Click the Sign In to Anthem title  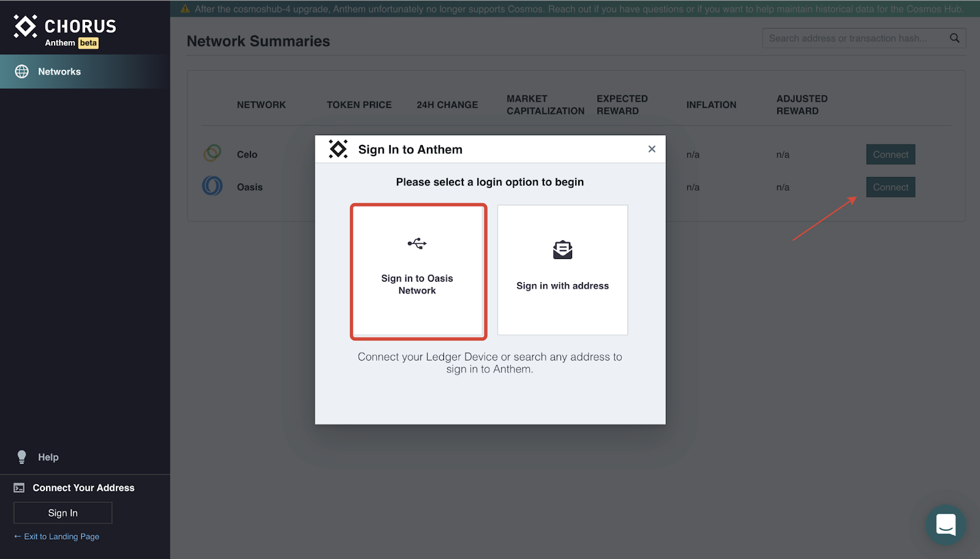(410, 149)
